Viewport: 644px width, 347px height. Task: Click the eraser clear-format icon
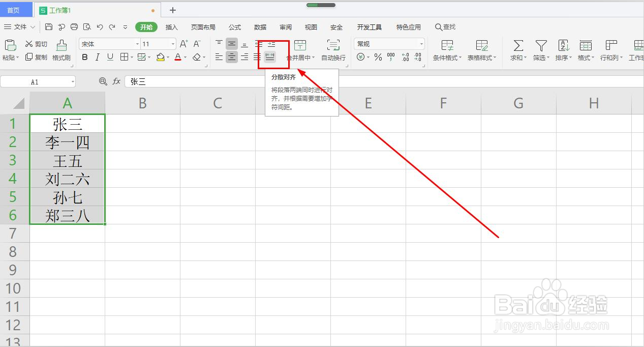[197, 57]
